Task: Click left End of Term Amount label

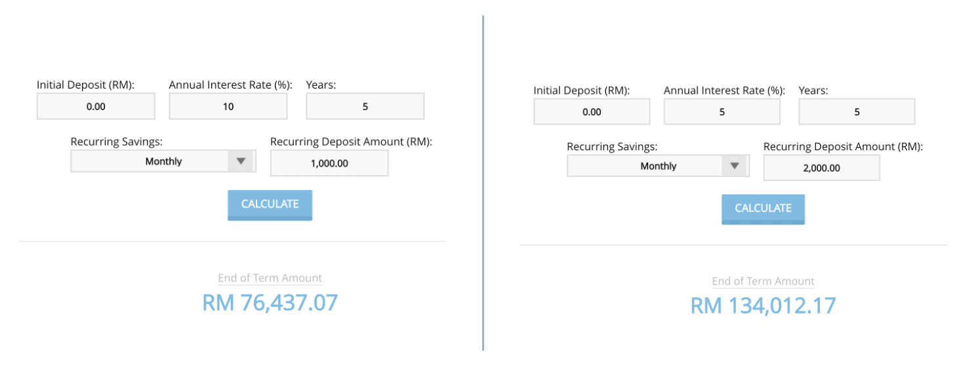Action: 270,278
